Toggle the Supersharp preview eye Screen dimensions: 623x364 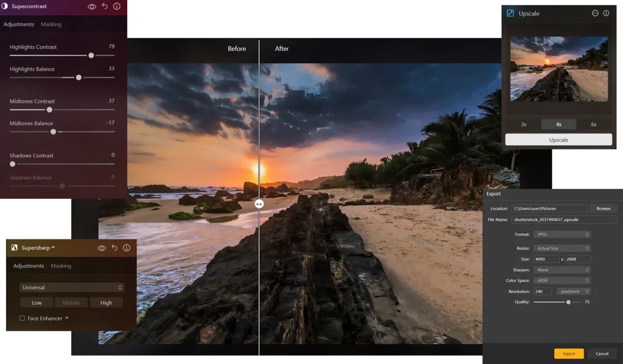102,248
